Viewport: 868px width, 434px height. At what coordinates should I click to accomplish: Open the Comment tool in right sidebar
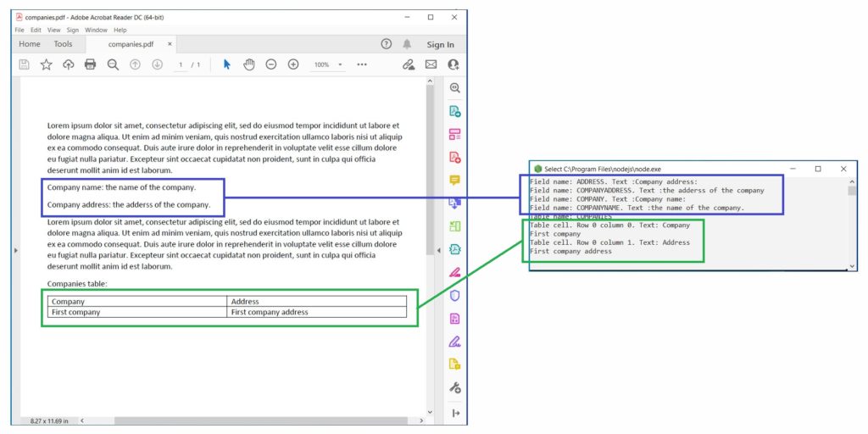454,181
